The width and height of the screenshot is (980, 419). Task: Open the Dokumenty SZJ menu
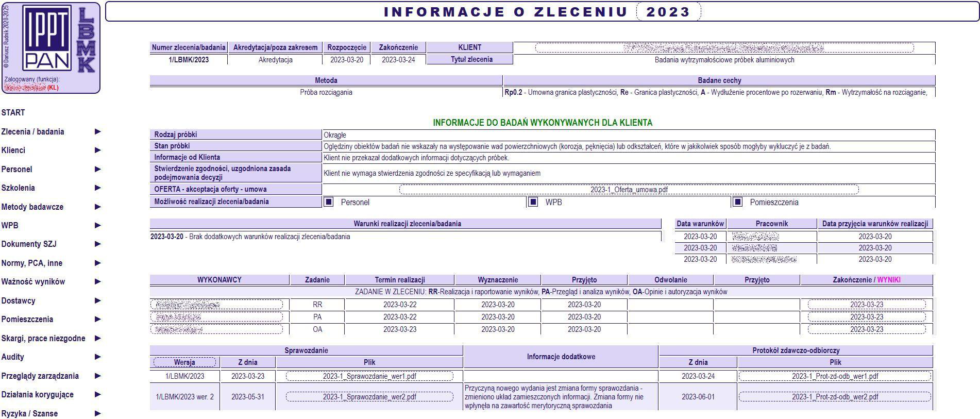29,244
